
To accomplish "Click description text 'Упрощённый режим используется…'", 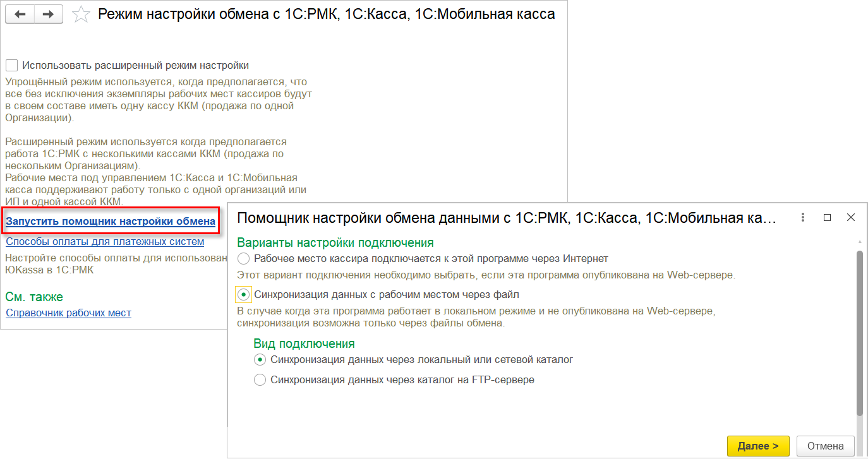I will coord(159,100).
